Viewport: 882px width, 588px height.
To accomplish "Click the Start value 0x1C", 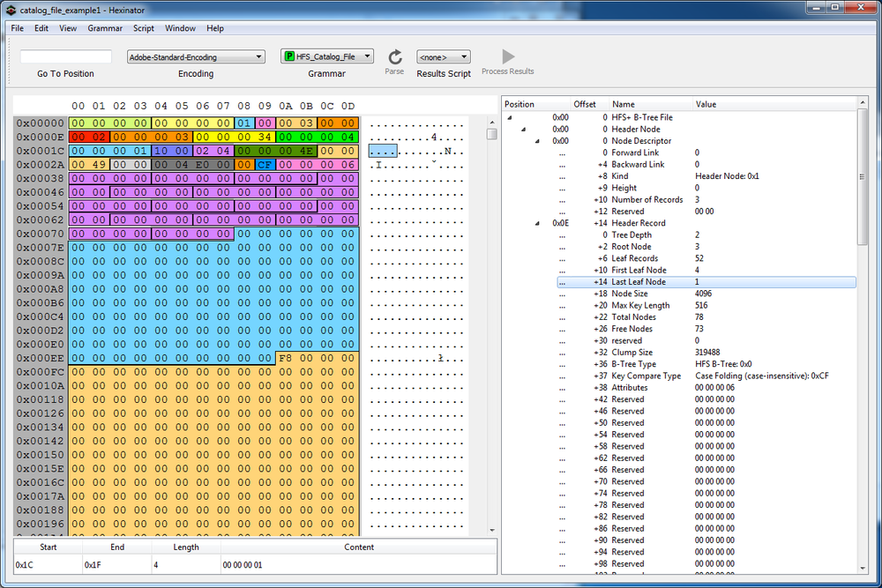I will [x=24, y=565].
